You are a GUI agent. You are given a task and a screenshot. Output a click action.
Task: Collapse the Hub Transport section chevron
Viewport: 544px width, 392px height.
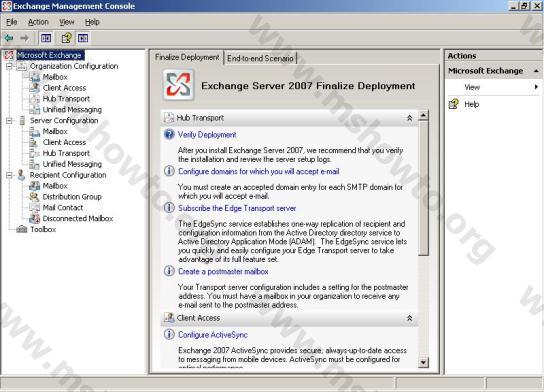click(x=409, y=118)
